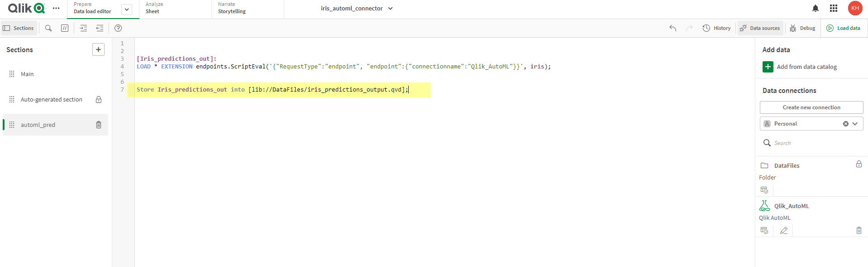This screenshot has height=267, width=868.
Task: Add a new section with plus button
Action: pos(98,49)
